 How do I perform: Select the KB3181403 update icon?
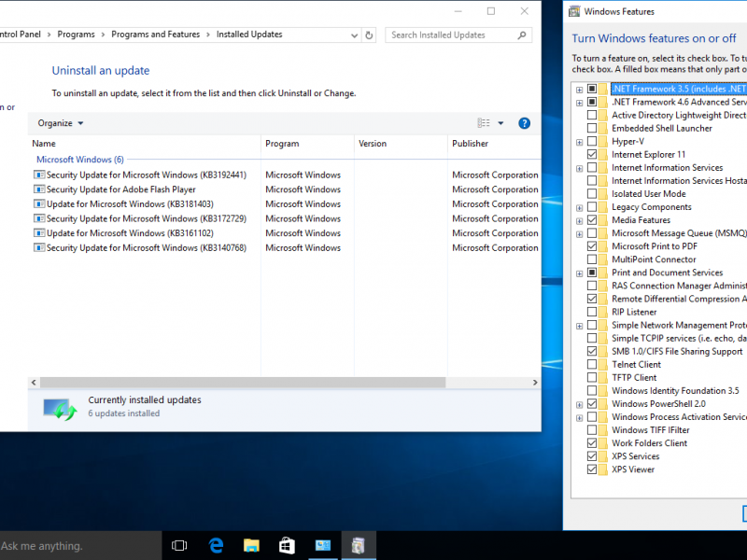point(39,203)
